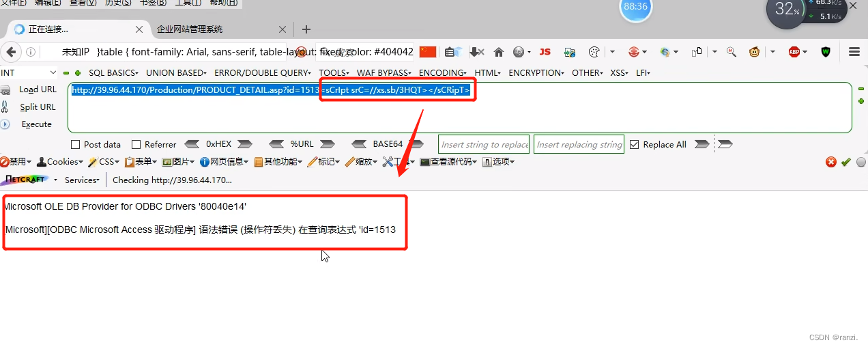Click the China flag icon
Image resolution: width=868 pixels, height=347 pixels.
tap(428, 52)
